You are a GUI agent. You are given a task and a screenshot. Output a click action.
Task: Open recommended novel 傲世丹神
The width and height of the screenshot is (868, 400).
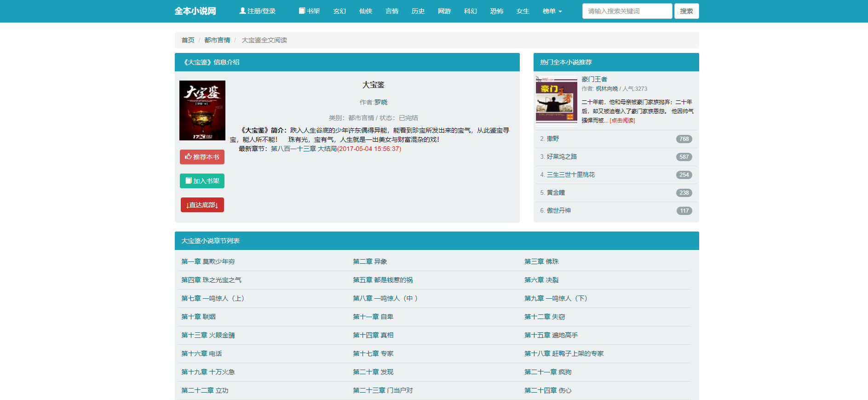pyautogui.click(x=558, y=210)
